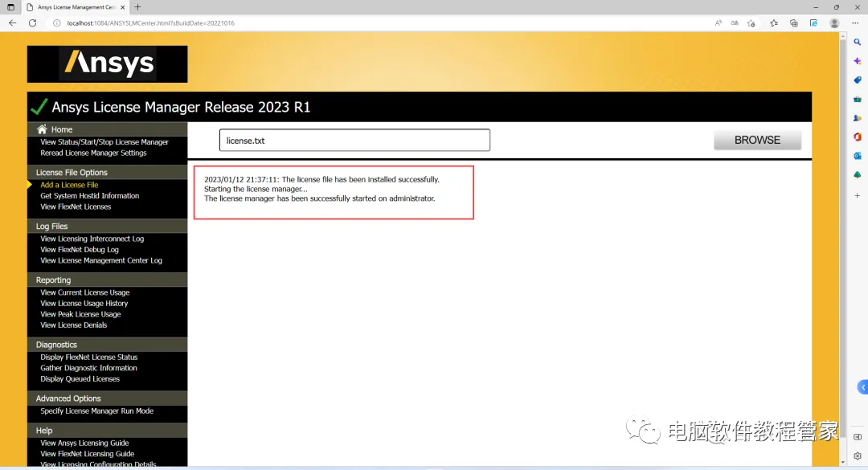Click blue floating arrow button at right edge
The height and width of the screenshot is (470, 868).
[862, 387]
